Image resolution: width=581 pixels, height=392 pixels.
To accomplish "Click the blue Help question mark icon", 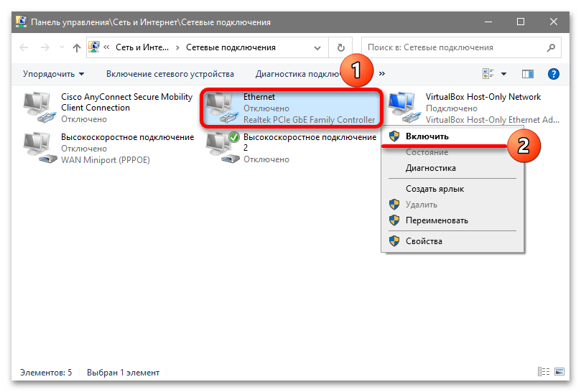I will [553, 74].
